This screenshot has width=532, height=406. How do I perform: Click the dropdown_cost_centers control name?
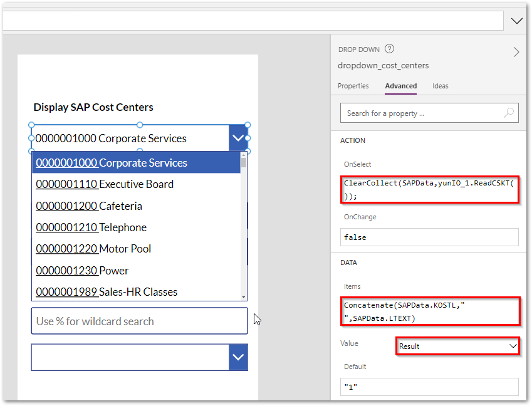click(383, 65)
